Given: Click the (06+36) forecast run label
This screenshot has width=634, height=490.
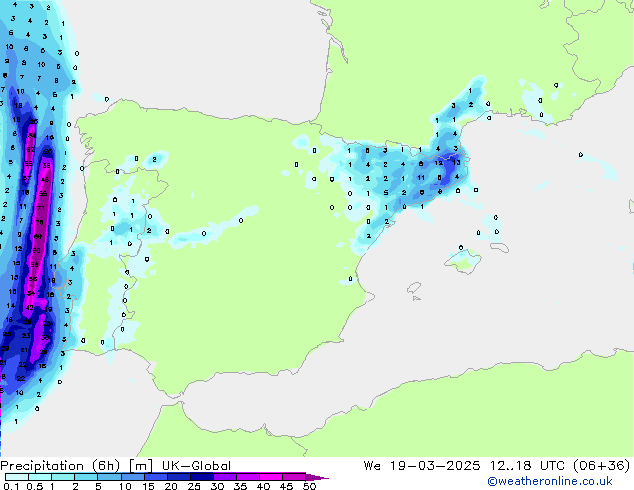Looking at the screenshot, I should coord(602,466).
